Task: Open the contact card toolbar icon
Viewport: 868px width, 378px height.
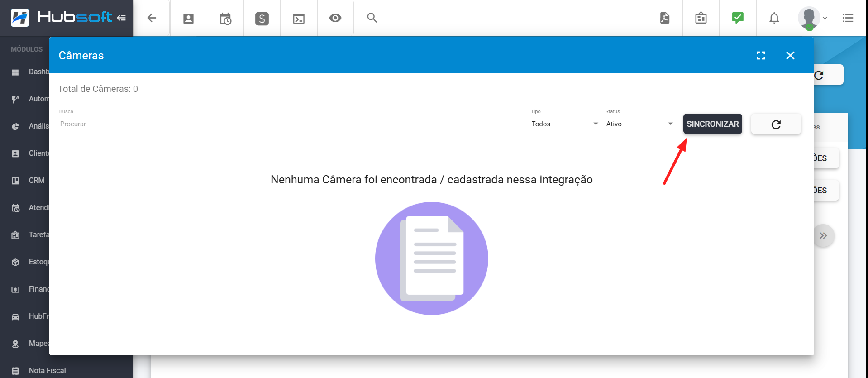Action: (188, 19)
